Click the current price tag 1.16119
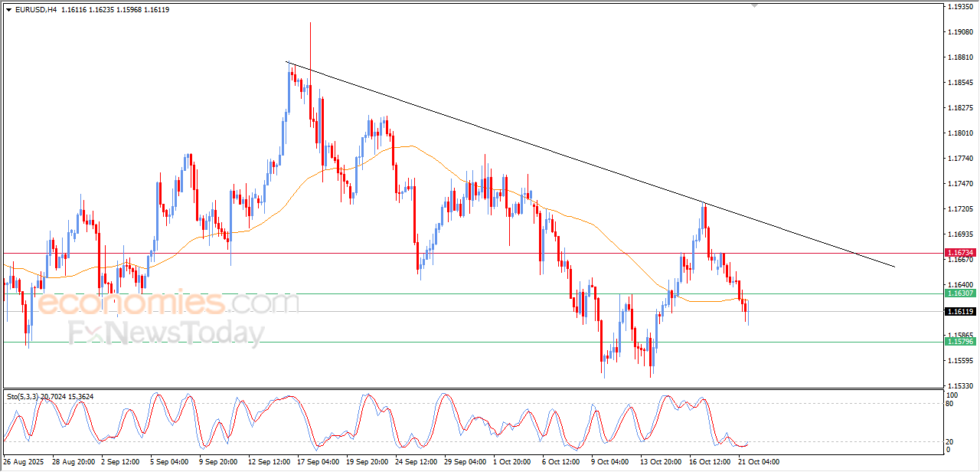 pos(959,312)
